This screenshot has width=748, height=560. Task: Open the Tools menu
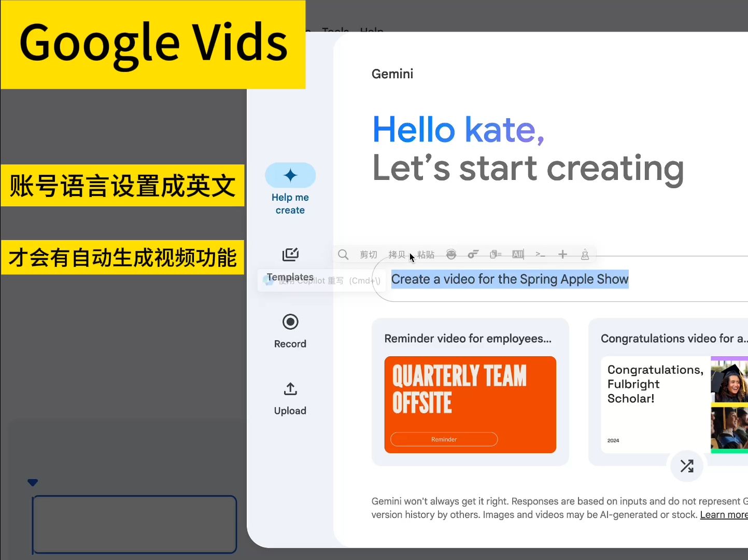click(334, 32)
